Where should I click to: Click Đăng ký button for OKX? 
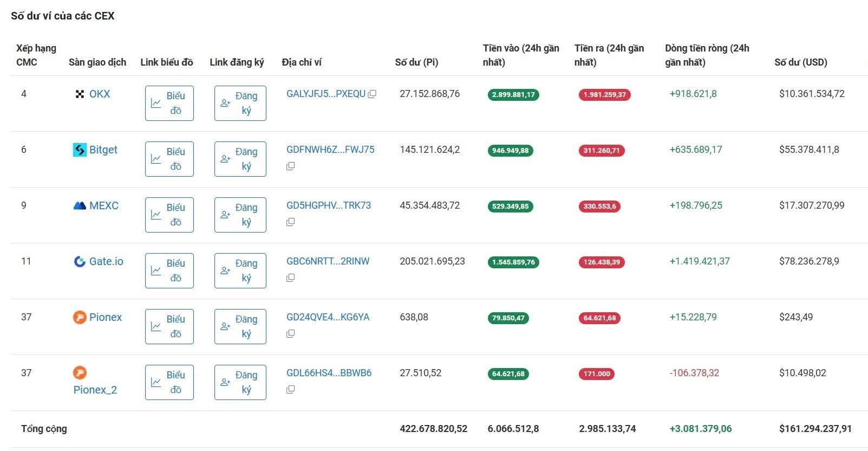tap(240, 103)
